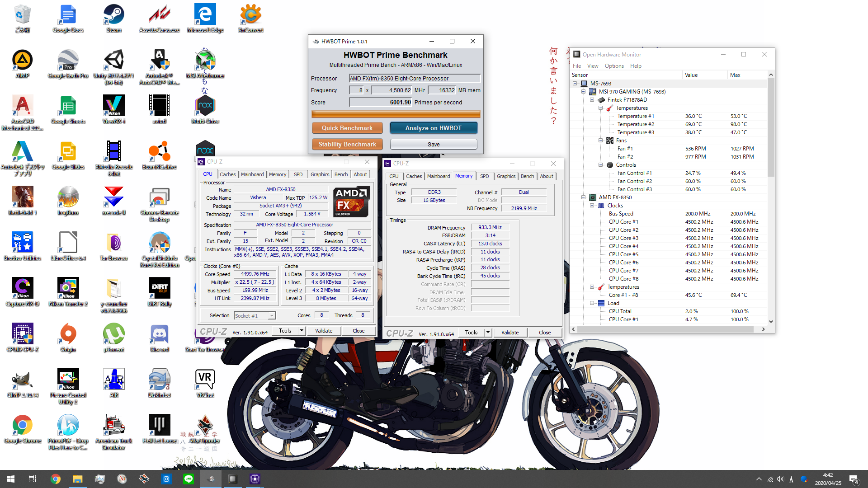
Task: Open Windows Start menu
Action: (x=11, y=479)
